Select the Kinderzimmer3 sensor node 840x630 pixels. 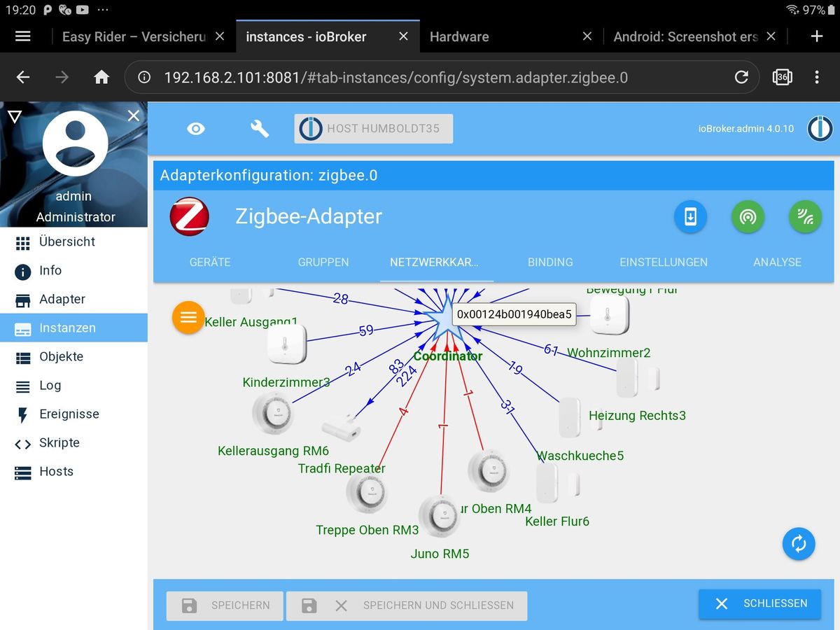point(287,344)
